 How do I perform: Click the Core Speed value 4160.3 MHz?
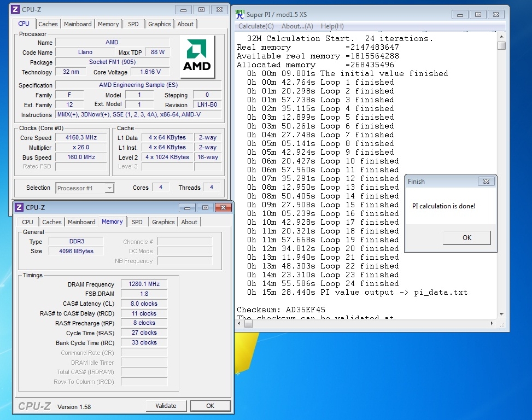(x=81, y=137)
